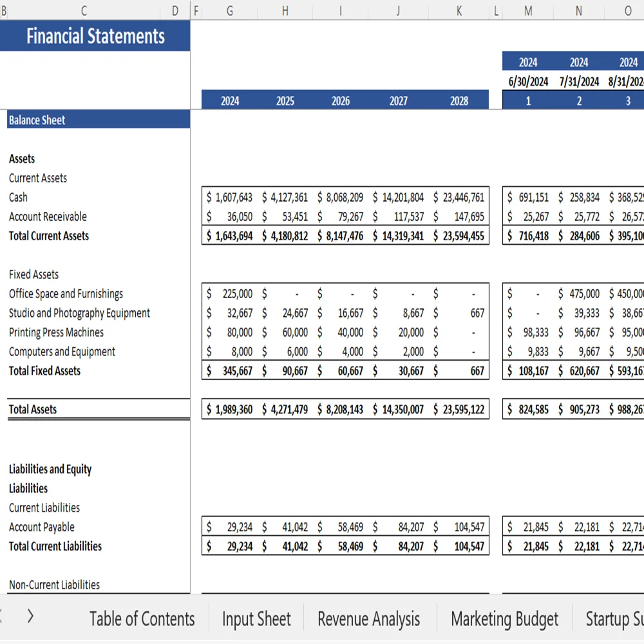The height and width of the screenshot is (644, 644).
Task: Select column B header
Action: pos(4,11)
